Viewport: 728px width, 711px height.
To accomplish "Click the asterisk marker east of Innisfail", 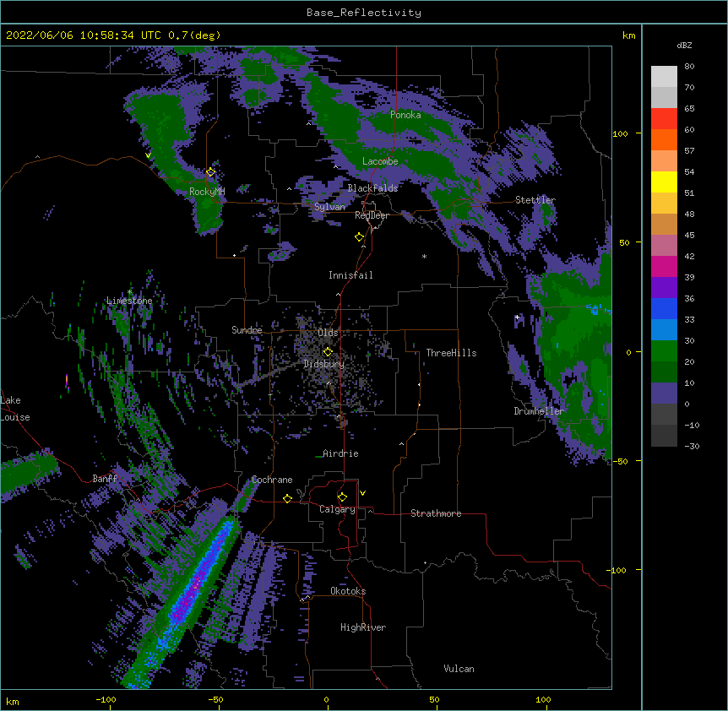I will click(424, 257).
